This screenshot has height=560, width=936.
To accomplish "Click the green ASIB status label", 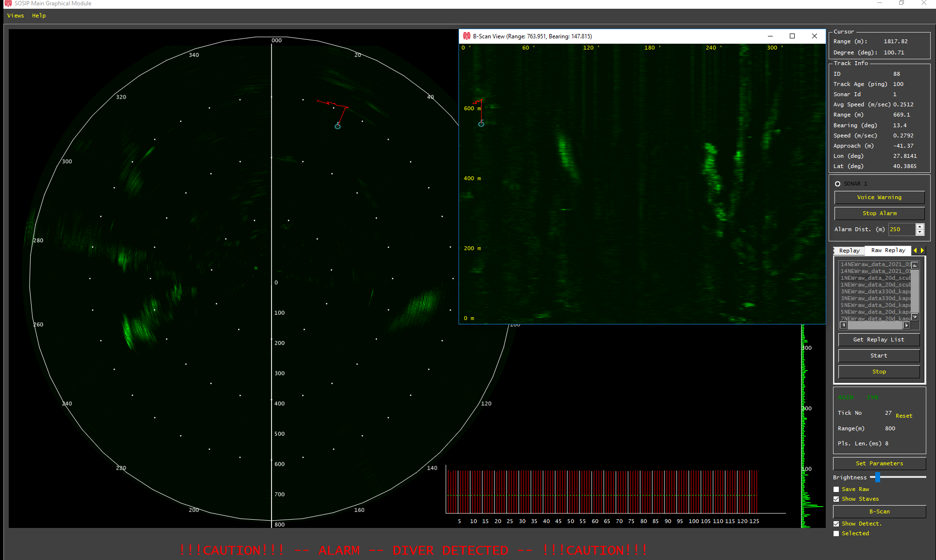I will pos(846,397).
